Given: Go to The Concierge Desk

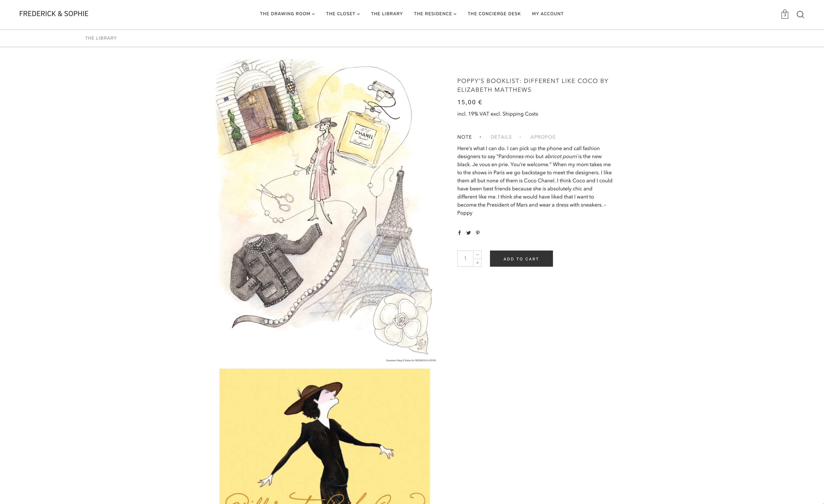Looking at the screenshot, I should tap(494, 14).
